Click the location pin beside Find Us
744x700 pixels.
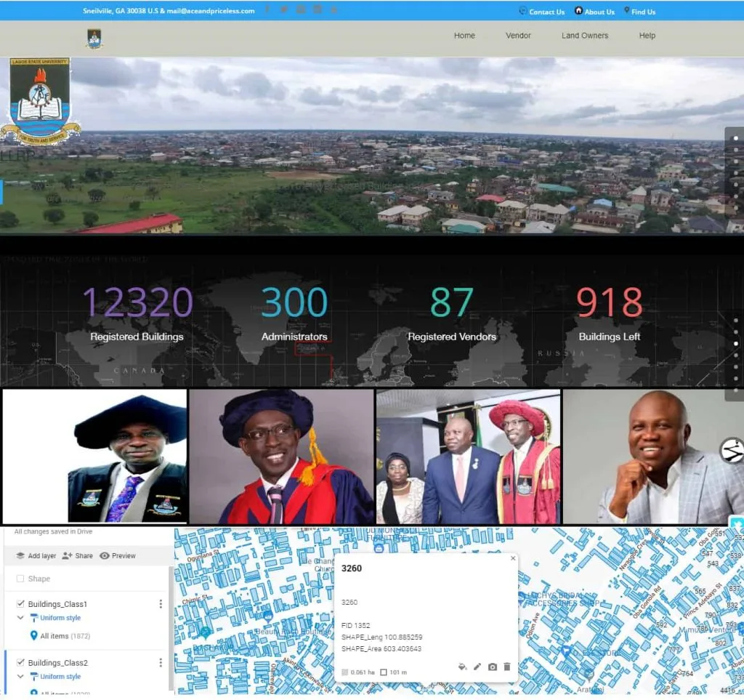click(627, 10)
